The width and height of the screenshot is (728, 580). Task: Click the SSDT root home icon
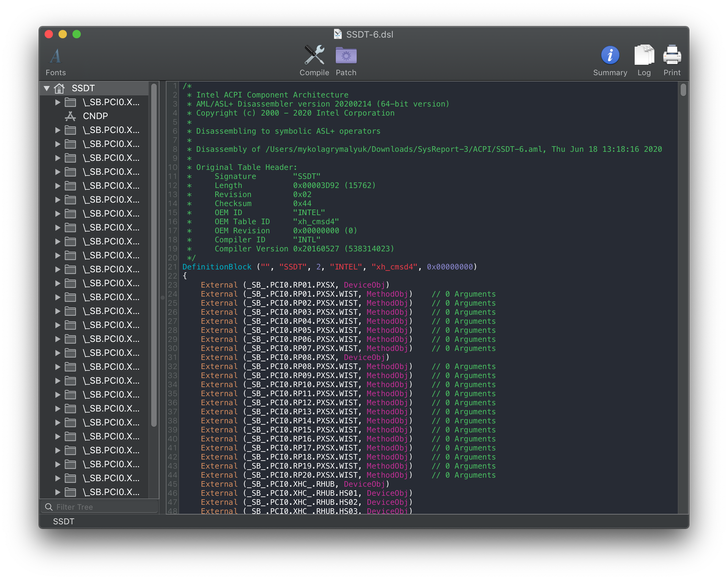click(x=59, y=88)
